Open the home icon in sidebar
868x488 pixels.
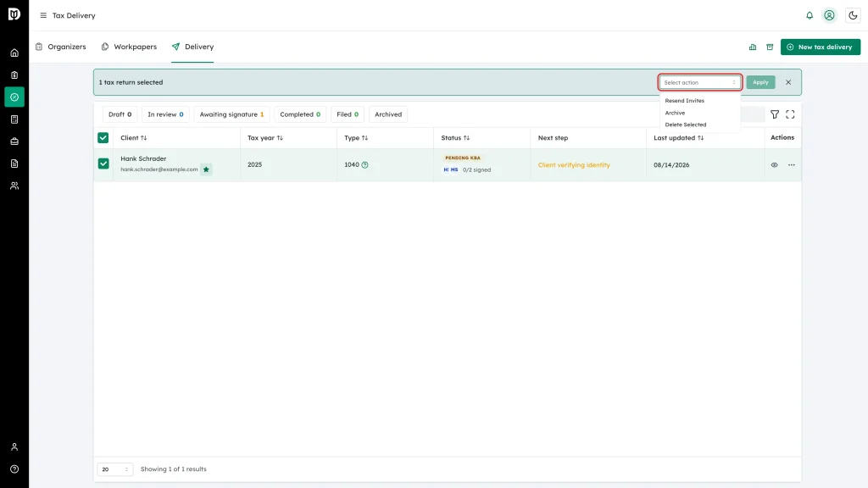14,53
